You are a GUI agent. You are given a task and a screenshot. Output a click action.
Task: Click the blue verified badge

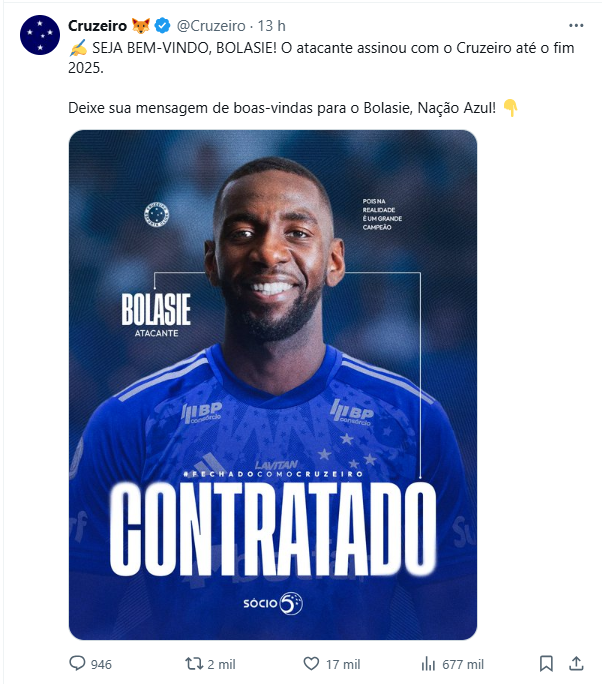point(163,26)
